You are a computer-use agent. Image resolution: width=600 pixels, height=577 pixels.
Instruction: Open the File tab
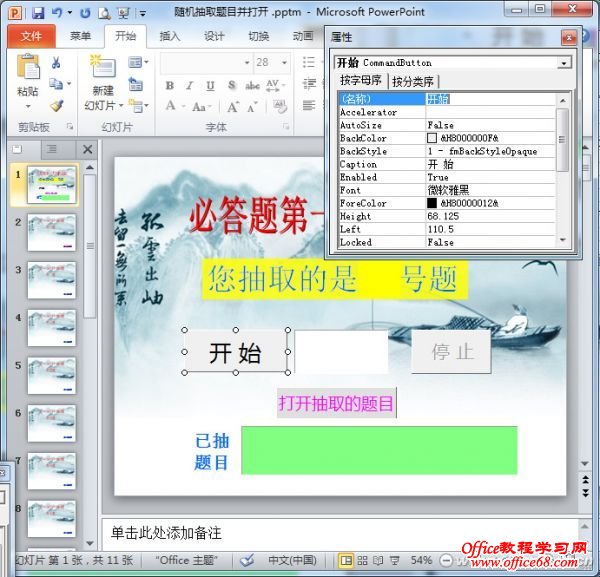[31, 36]
